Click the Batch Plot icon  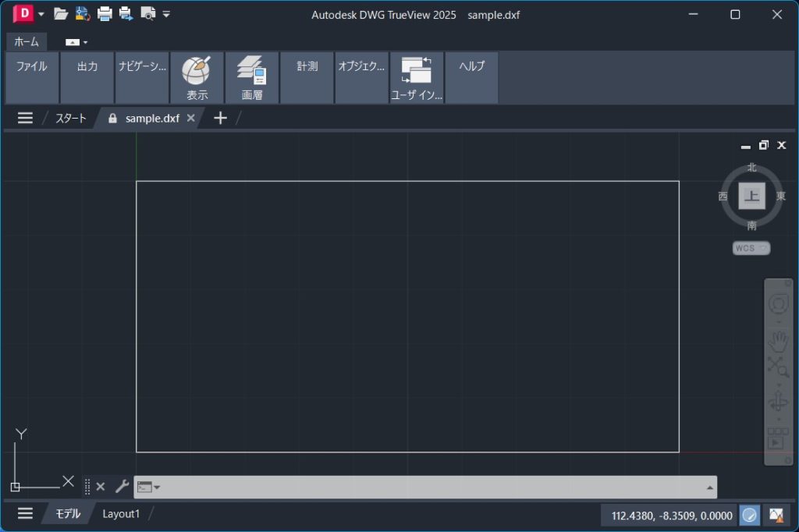click(126, 14)
